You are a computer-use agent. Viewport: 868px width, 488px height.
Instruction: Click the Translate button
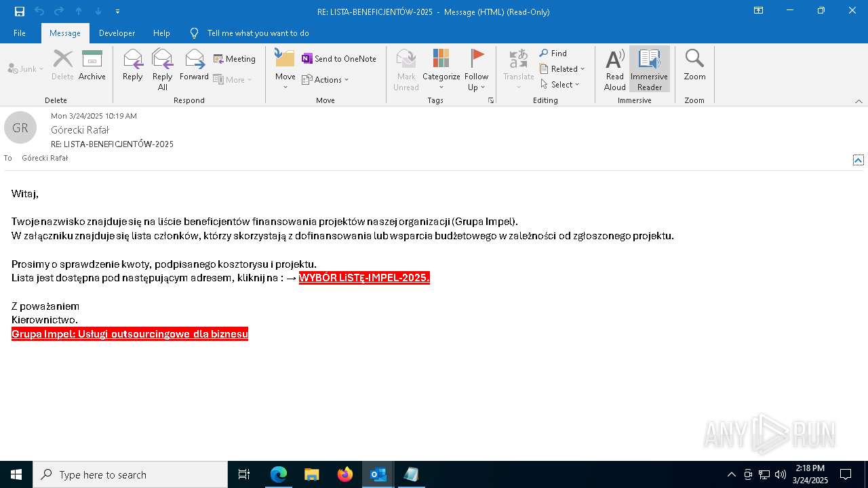[x=519, y=70]
